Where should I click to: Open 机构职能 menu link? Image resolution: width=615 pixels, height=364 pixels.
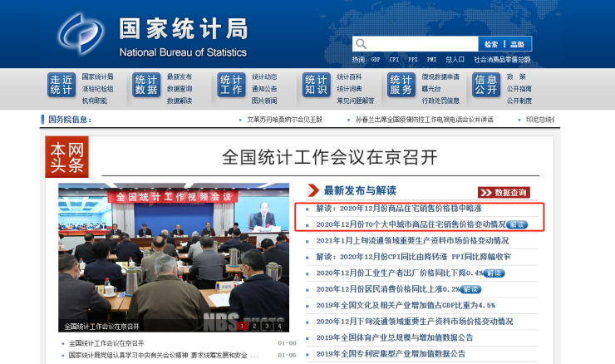95,101
